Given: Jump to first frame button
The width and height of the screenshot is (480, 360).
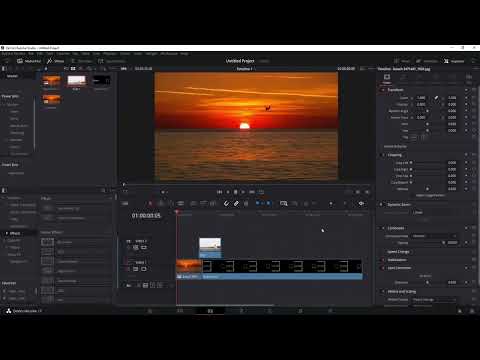Looking at the screenshot, I should coord(219,192).
